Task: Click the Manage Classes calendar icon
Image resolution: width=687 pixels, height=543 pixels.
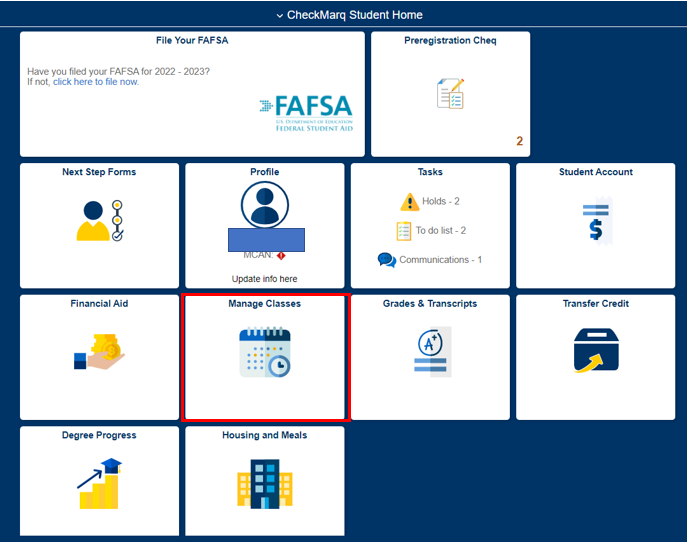Action: coord(265,352)
